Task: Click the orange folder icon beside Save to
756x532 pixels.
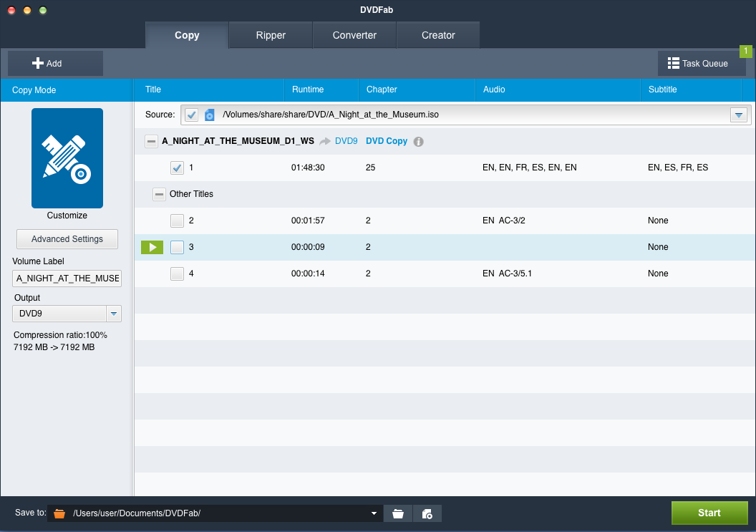Action: [59, 513]
